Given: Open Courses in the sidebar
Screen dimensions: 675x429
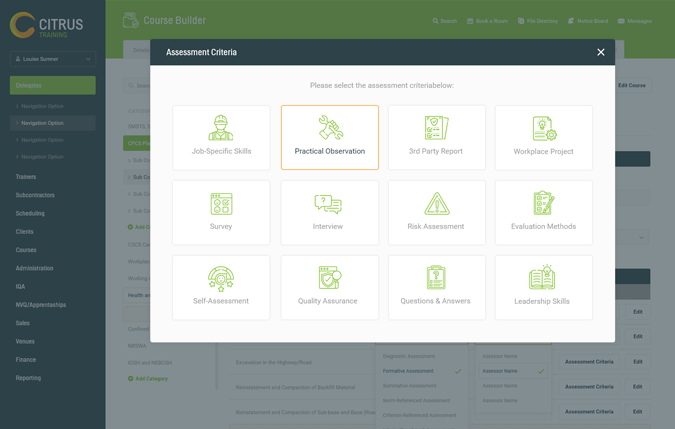Looking at the screenshot, I should coord(26,250).
